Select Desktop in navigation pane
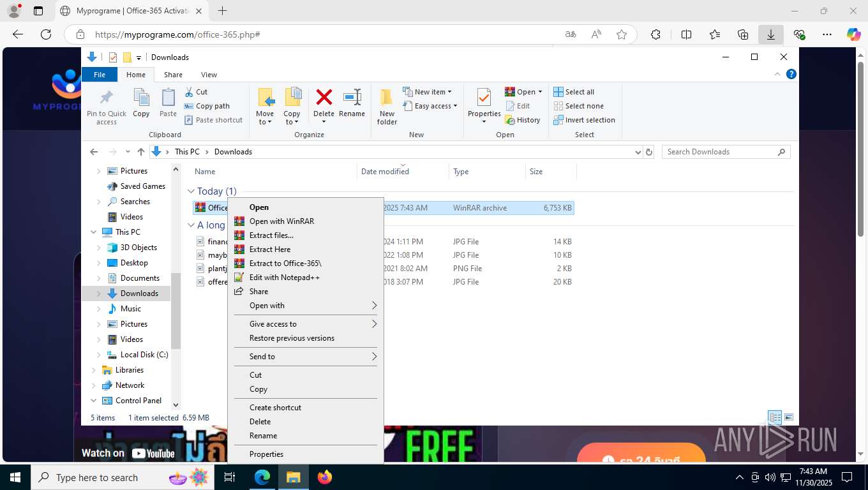The width and height of the screenshot is (868, 490). click(x=134, y=263)
